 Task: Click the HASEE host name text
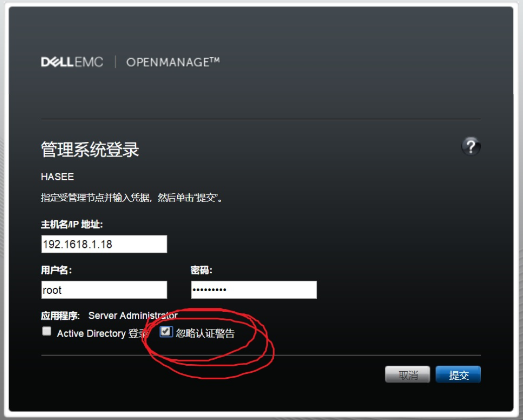[57, 177]
